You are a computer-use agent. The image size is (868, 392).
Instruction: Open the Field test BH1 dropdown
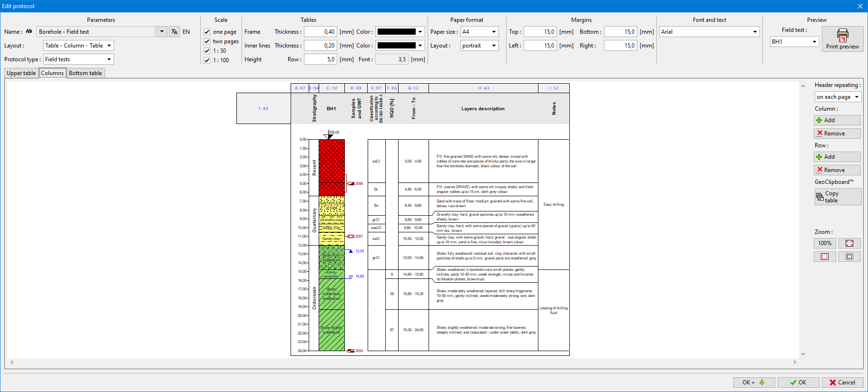point(794,42)
